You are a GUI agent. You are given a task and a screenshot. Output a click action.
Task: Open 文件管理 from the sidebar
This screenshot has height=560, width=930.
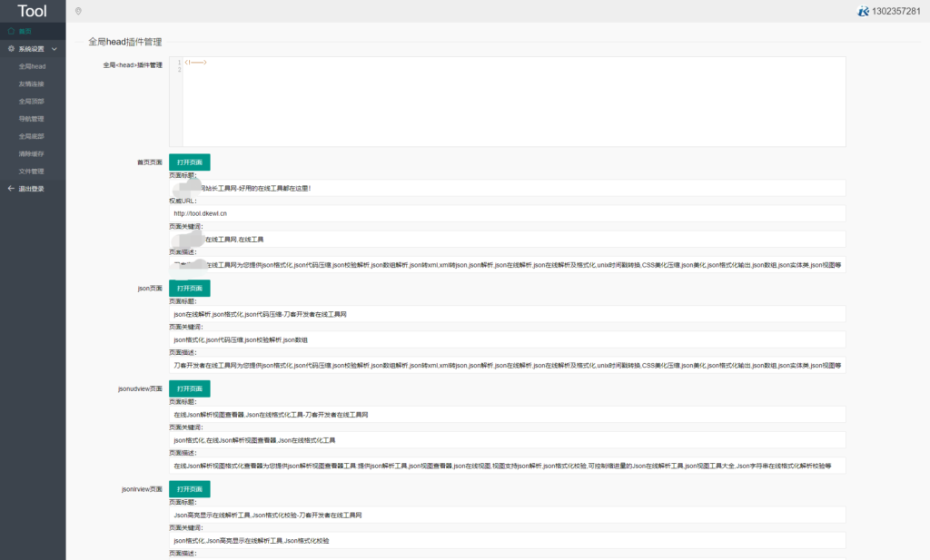[x=32, y=171]
